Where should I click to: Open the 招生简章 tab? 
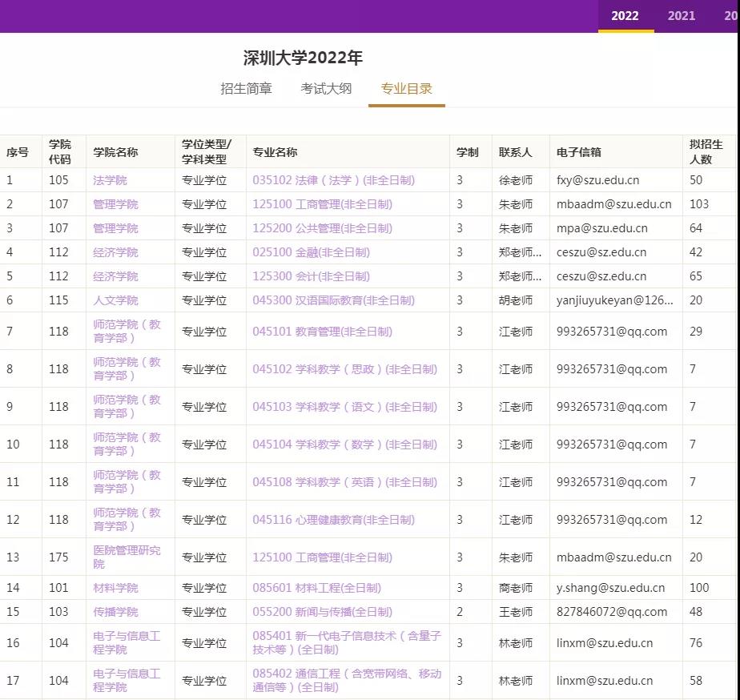pyautogui.click(x=246, y=89)
